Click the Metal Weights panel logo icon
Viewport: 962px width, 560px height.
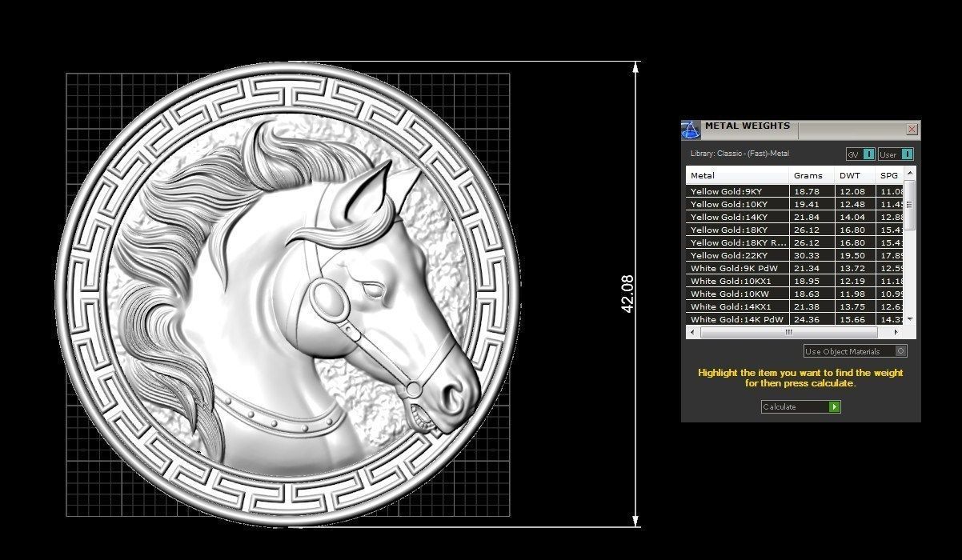[691, 130]
